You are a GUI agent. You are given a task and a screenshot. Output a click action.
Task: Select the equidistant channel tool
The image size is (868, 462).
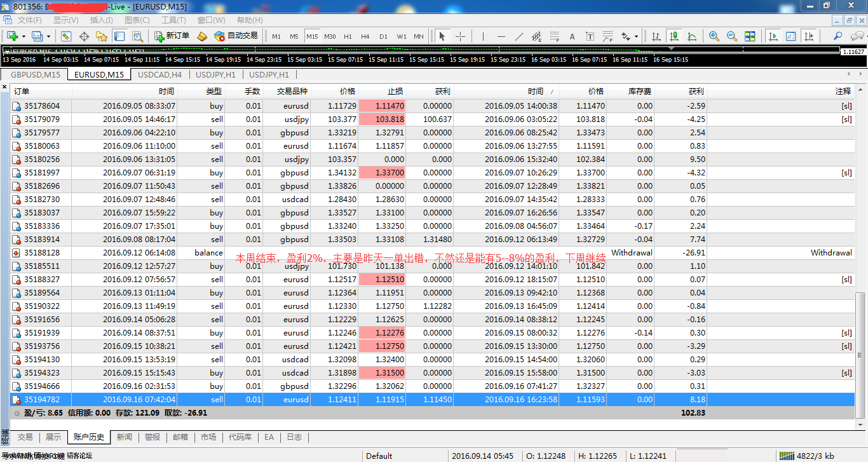pyautogui.click(x=536, y=36)
